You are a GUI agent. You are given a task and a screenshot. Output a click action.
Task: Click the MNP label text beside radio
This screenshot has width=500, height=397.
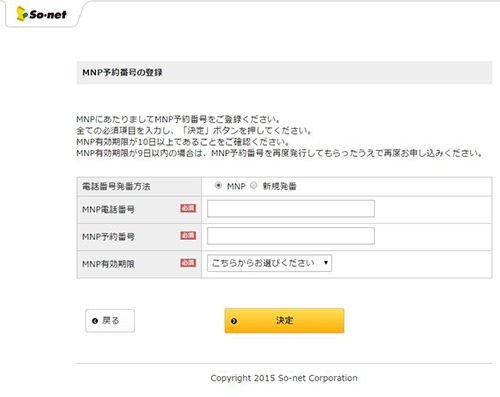236,186
